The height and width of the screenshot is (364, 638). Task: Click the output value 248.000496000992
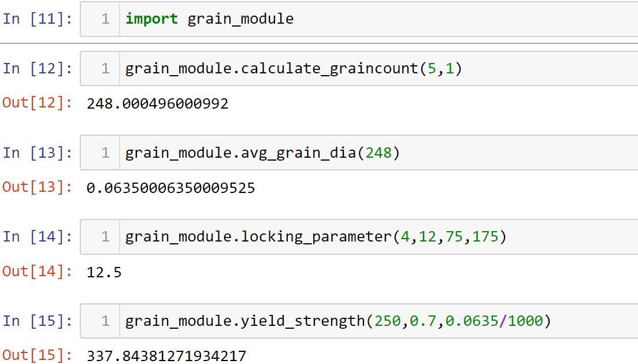(157, 104)
